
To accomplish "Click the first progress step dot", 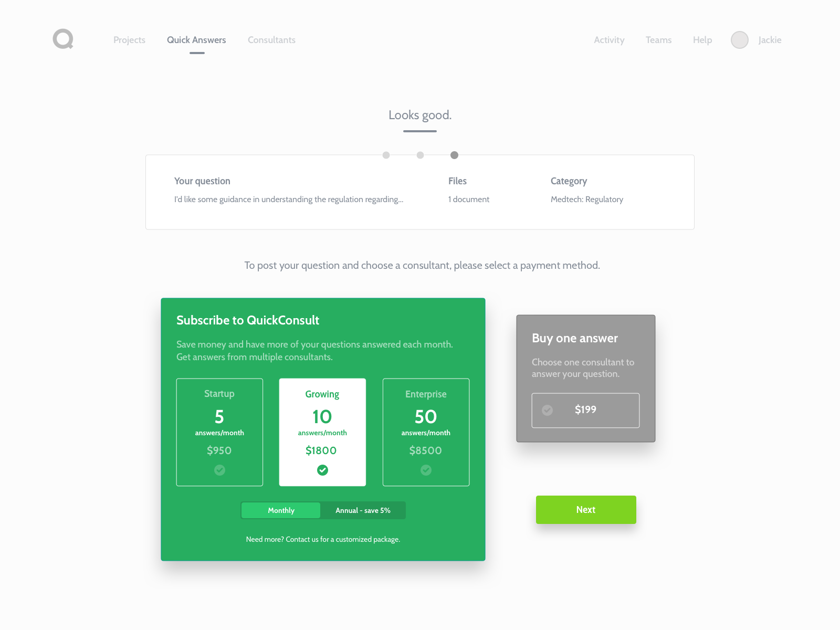I will (386, 155).
